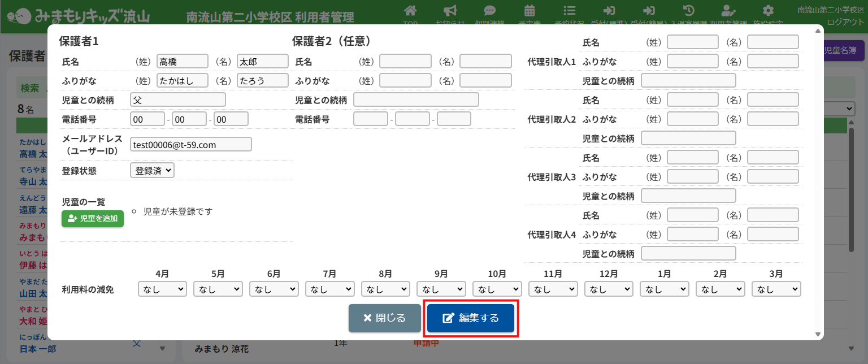The width and height of the screenshot is (868, 364).
Task: Click the ログアウト link
Action: [x=845, y=22]
